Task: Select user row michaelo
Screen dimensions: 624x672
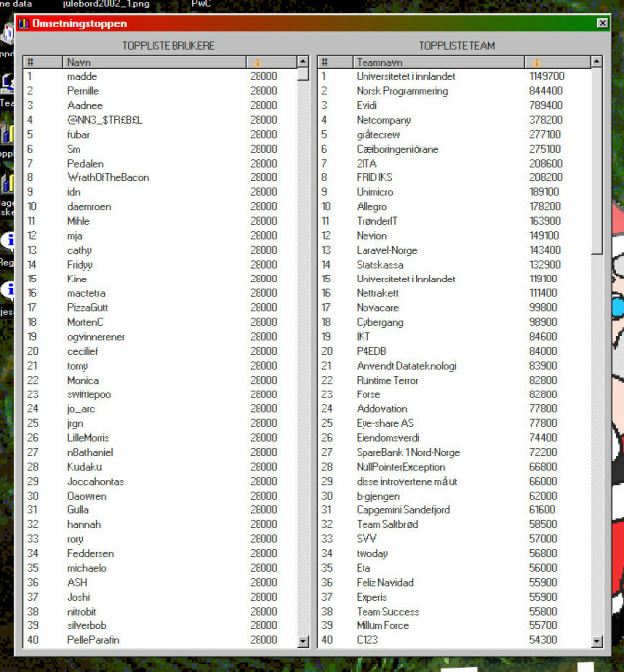Action: point(160,568)
